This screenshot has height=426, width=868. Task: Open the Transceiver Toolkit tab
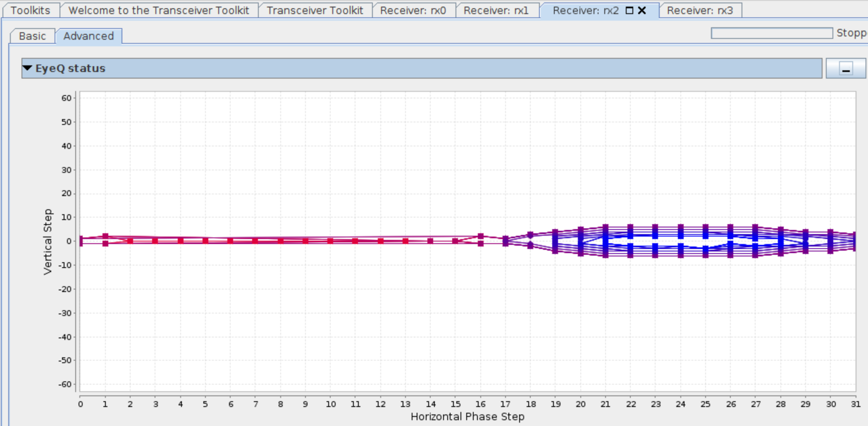pyautogui.click(x=315, y=10)
